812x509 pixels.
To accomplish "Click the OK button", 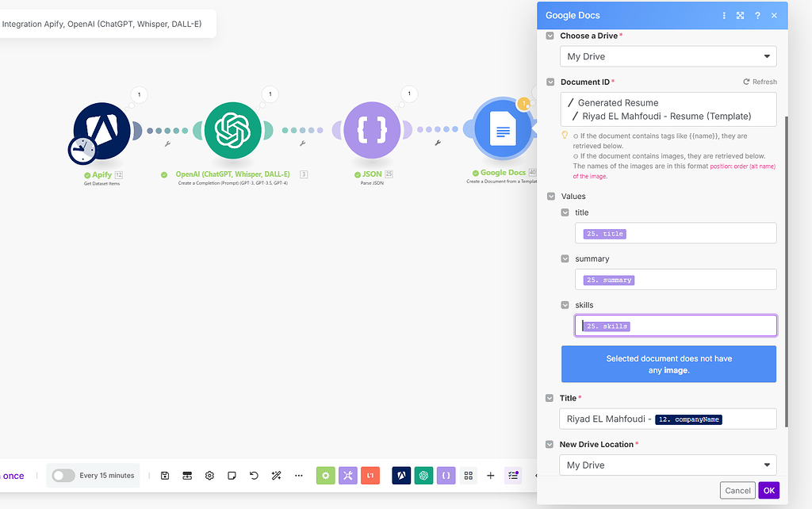I will [x=768, y=490].
